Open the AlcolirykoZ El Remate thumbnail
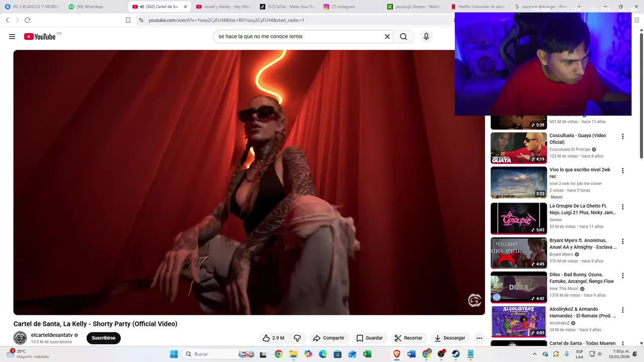 tap(519, 321)
